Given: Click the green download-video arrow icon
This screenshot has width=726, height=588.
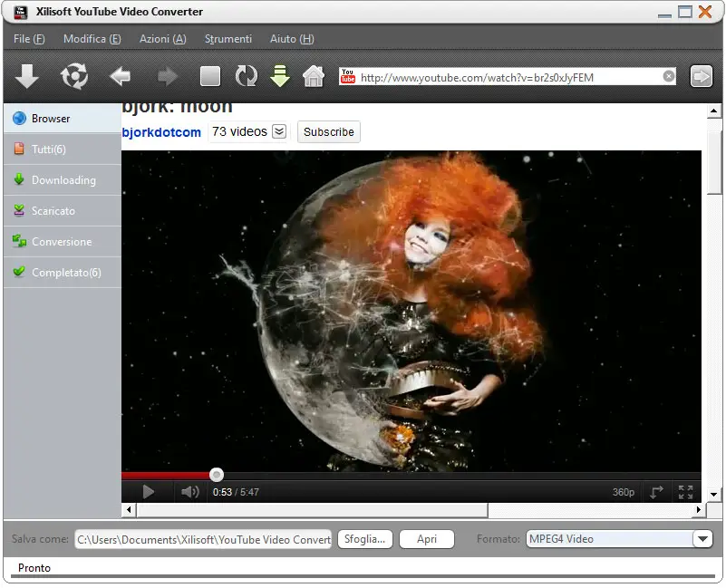Looking at the screenshot, I should click(x=280, y=76).
